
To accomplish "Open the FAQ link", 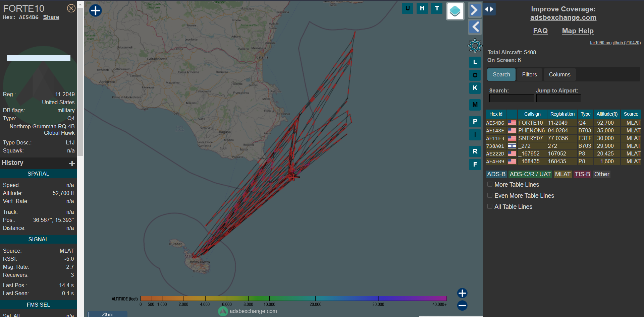I will [x=540, y=31].
